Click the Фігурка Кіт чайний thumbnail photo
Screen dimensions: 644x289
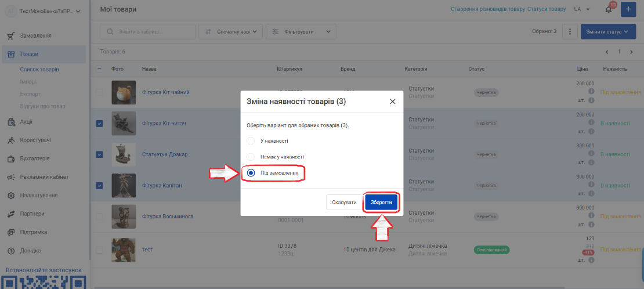pyautogui.click(x=124, y=92)
